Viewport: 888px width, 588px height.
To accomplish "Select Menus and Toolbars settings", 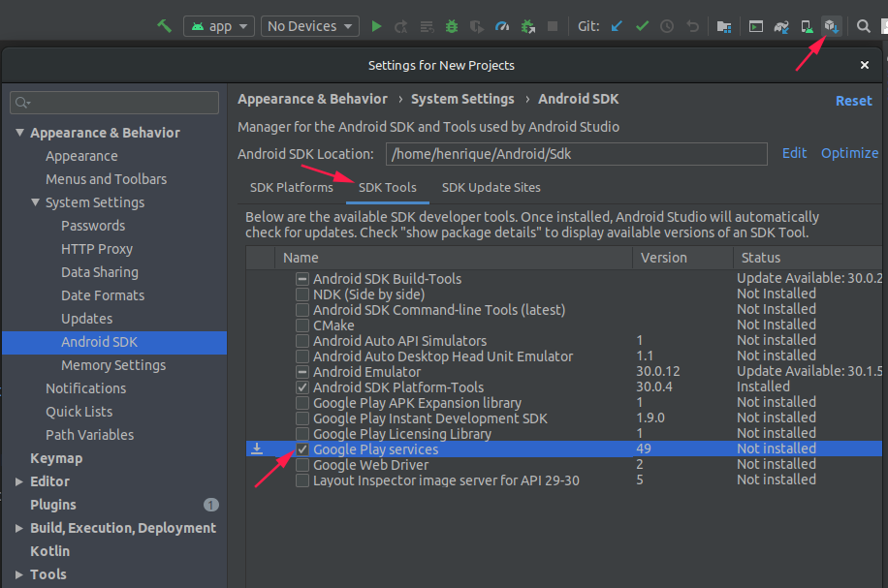I will tap(106, 179).
